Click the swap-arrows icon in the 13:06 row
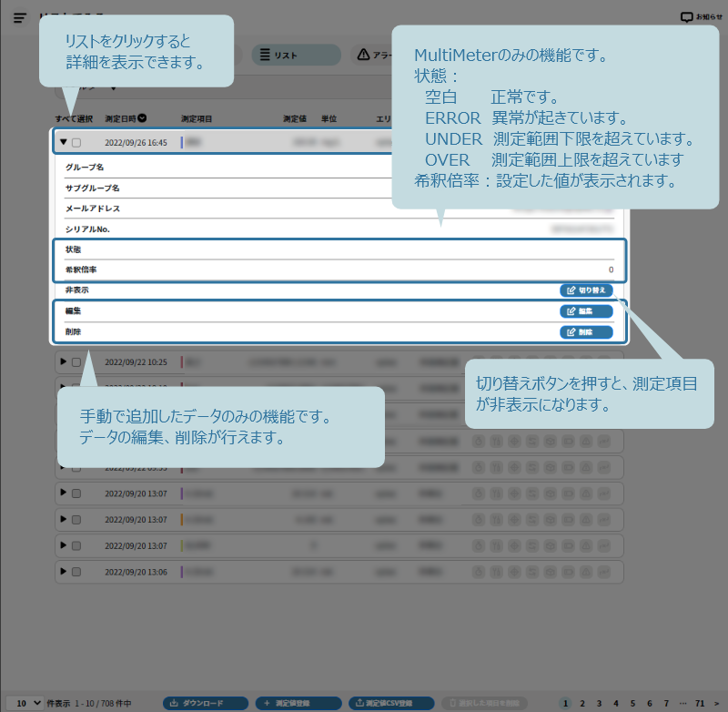Image resolution: width=728 pixels, height=712 pixels. [x=532, y=572]
